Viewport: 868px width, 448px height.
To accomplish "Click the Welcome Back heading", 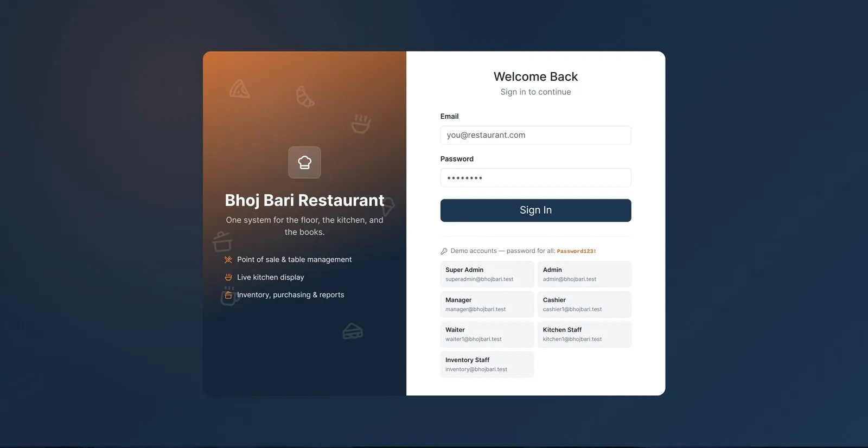I will pos(535,76).
